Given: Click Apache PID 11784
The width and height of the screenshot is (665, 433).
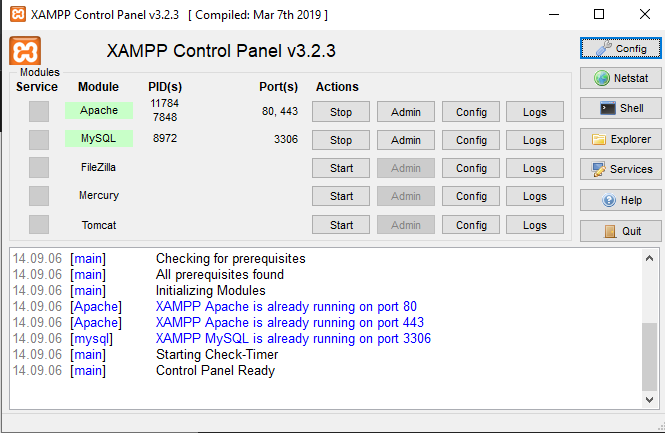Looking at the screenshot, I should [x=165, y=103].
